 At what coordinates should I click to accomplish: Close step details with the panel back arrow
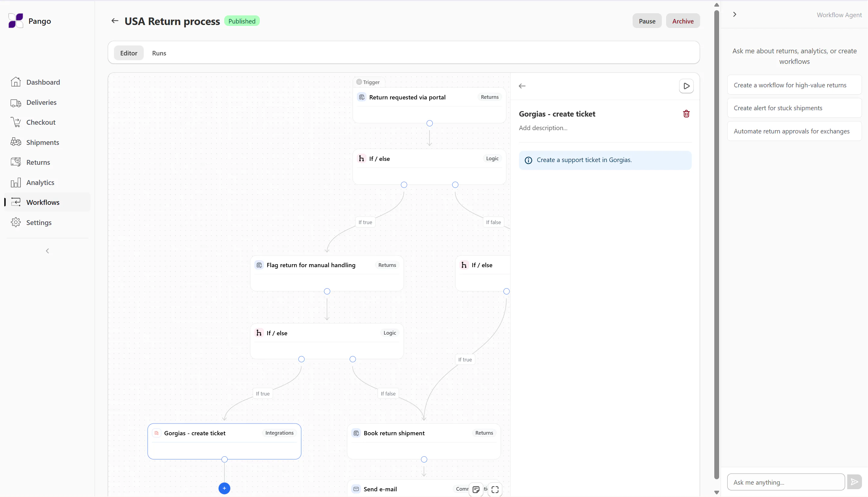click(x=522, y=86)
